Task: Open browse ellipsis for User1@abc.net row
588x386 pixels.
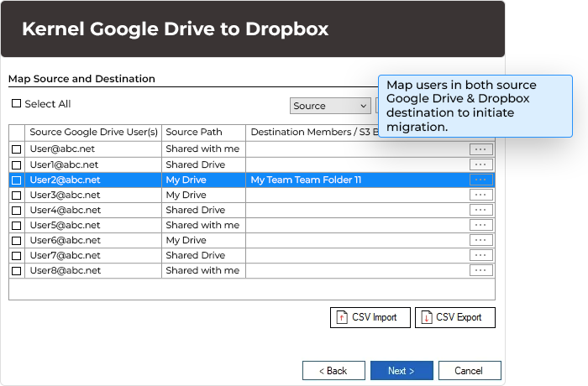Action: (x=480, y=164)
